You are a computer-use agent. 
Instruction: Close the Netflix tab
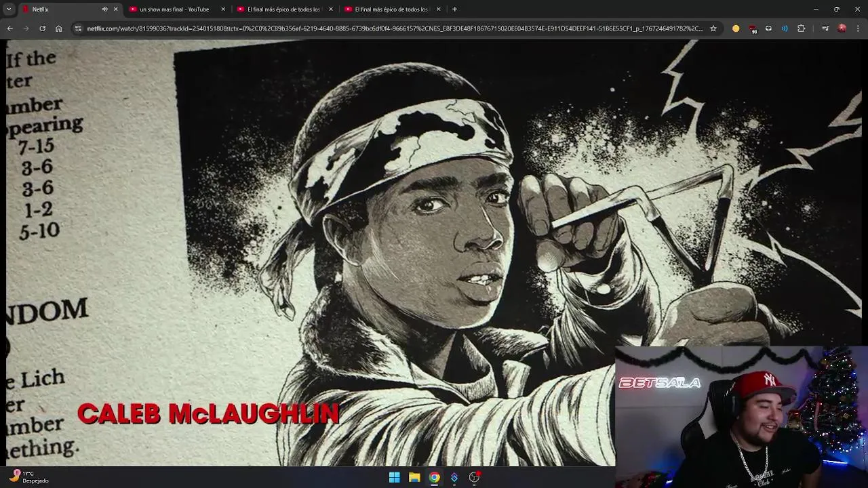(115, 9)
